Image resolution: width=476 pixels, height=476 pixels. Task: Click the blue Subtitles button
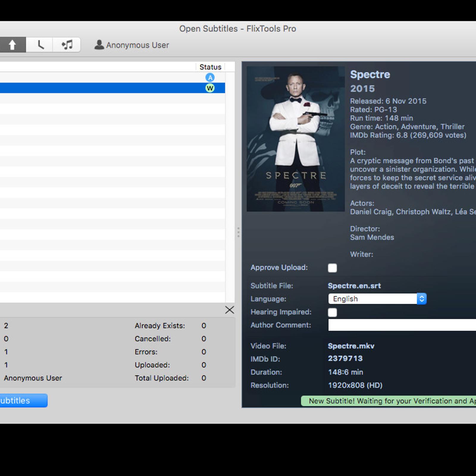click(x=23, y=400)
